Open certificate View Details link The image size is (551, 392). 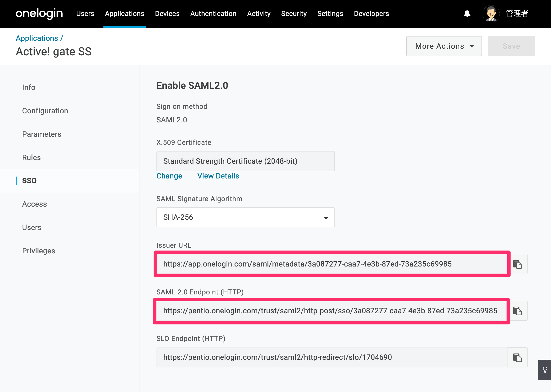click(218, 176)
